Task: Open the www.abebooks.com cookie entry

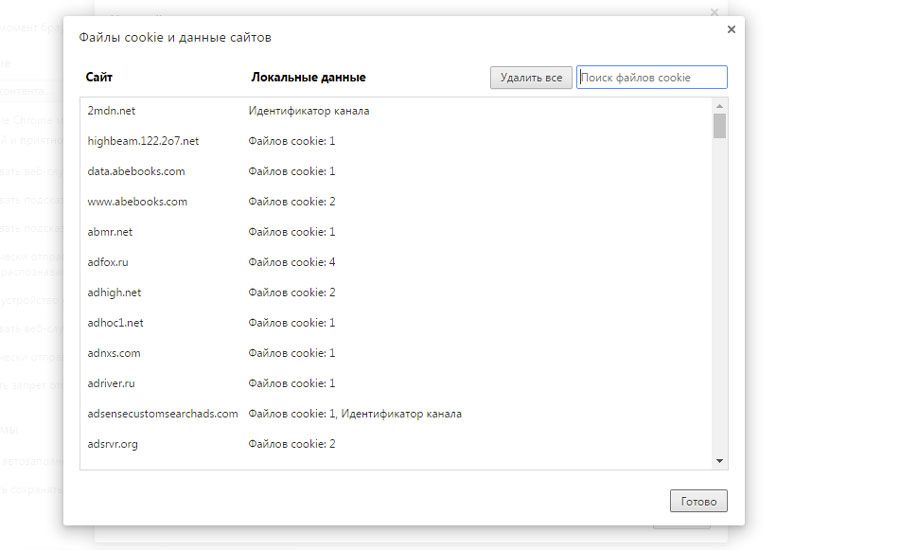Action: [137, 202]
